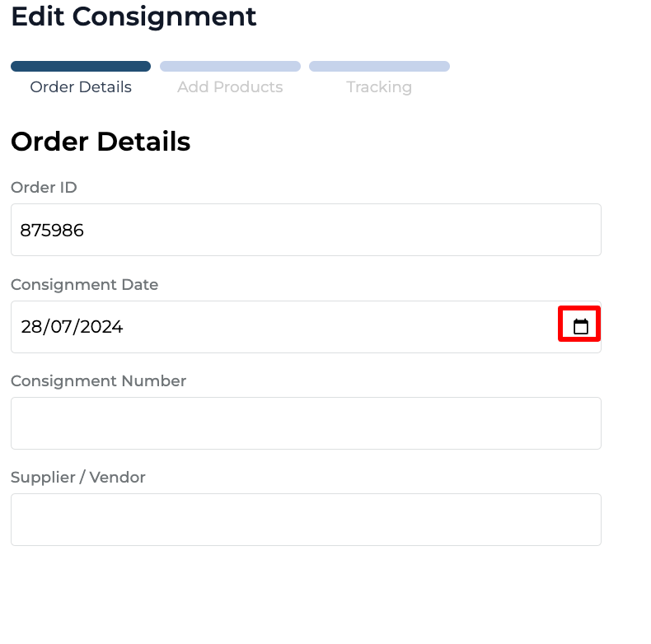Switch to the Add Products step
This screenshot has height=644, width=651.
click(230, 87)
